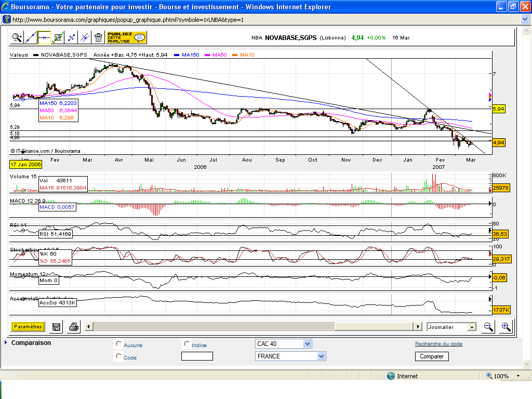532x399 pixels.
Task: Click the trash can delete icon
Action: click(98, 37)
